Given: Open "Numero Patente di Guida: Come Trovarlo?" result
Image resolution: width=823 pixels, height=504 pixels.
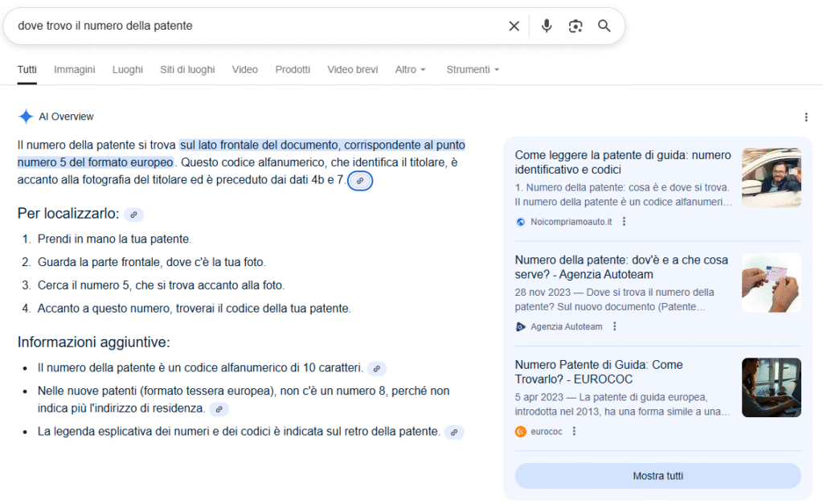Looking at the screenshot, I should click(599, 371).
